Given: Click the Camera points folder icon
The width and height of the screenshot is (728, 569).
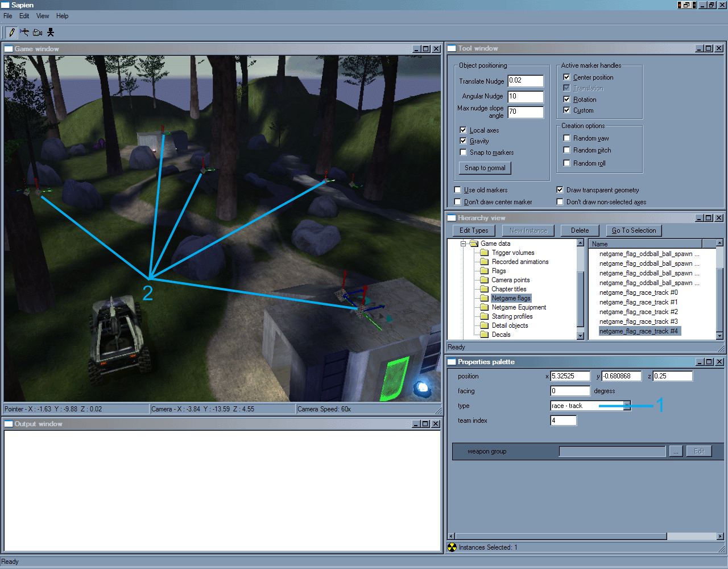Looking at the screenshot, I should [x=485, y=280].
